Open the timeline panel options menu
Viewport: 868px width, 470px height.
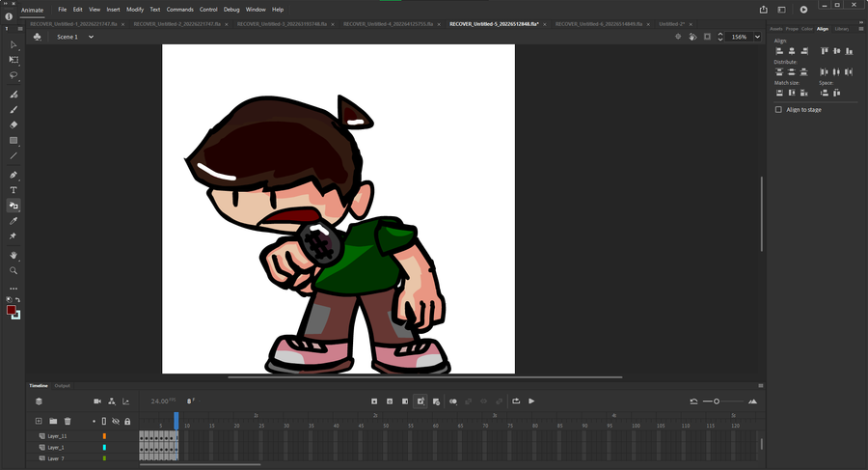point(761,386)
